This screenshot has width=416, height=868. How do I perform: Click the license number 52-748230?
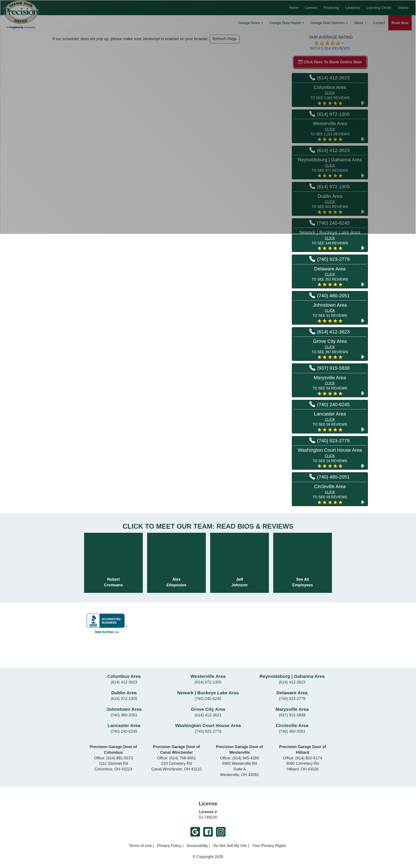click(x=208, y=817)
